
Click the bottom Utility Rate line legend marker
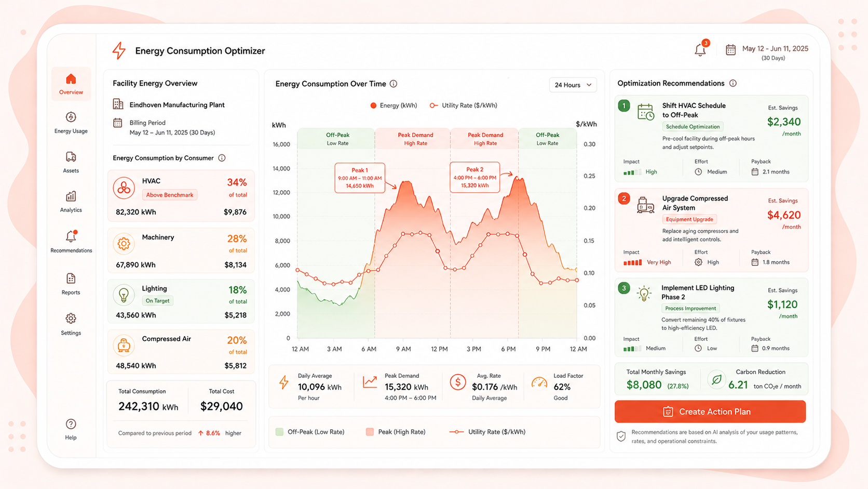coord(456,432)
